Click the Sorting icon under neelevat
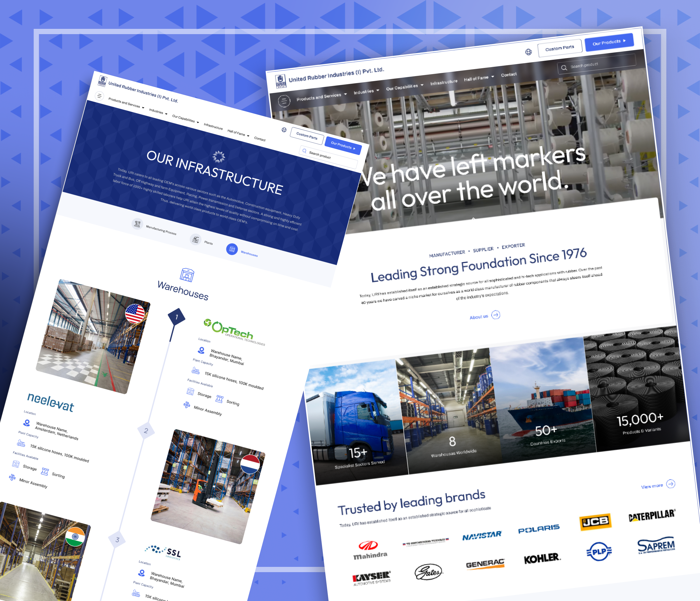 (45, 472)
